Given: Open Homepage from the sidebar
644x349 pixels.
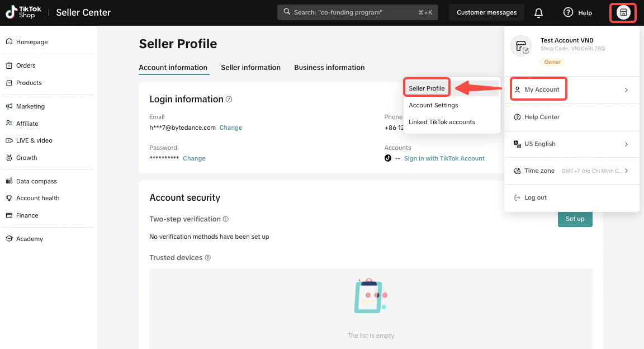Looking at the screenshot, I should [32, 42].
